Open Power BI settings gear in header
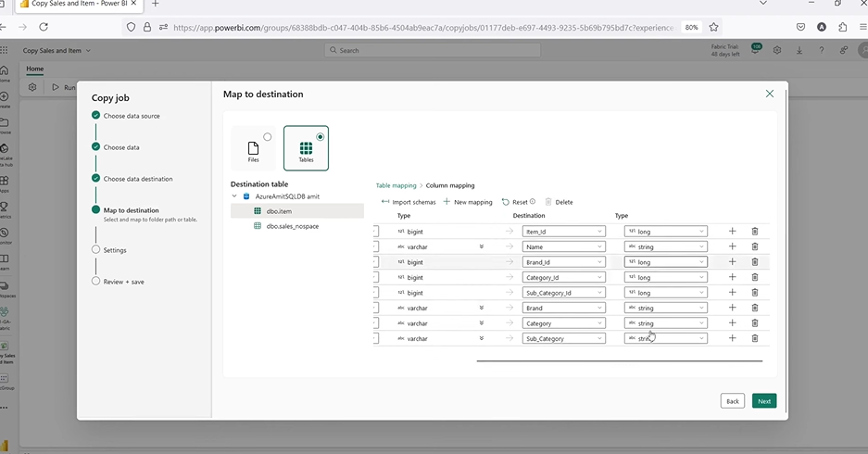 click(x=777, y=50)
